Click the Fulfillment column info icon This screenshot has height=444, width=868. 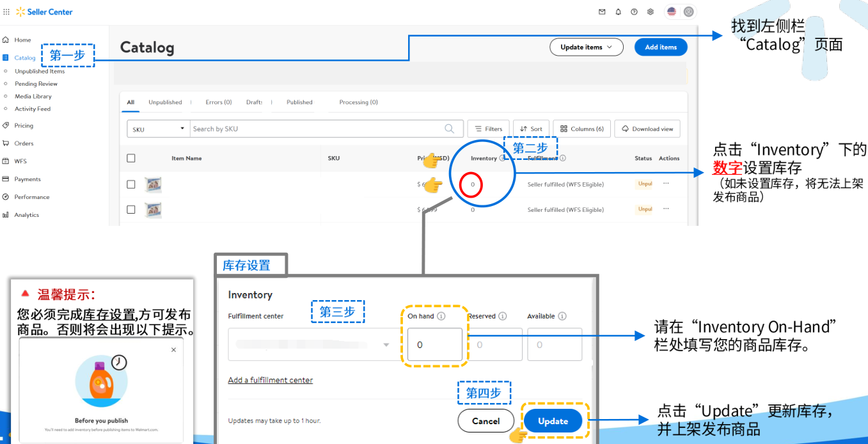point(563,158)
